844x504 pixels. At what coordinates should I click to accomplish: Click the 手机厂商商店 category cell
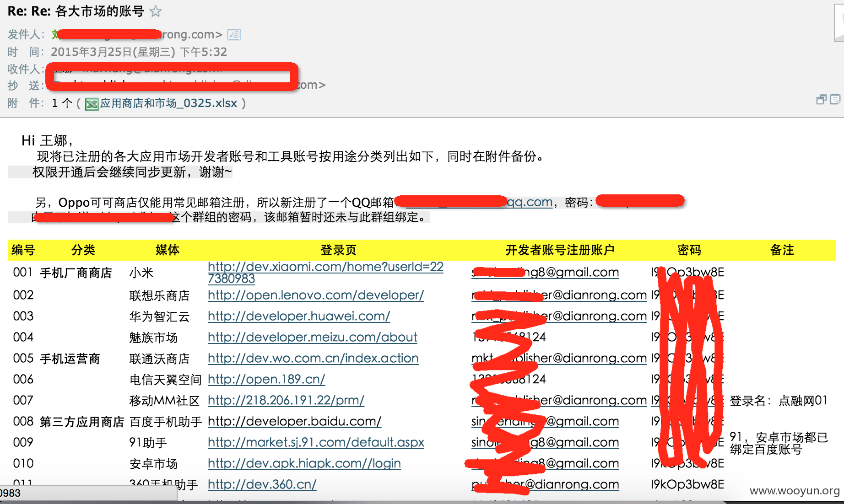76,273
